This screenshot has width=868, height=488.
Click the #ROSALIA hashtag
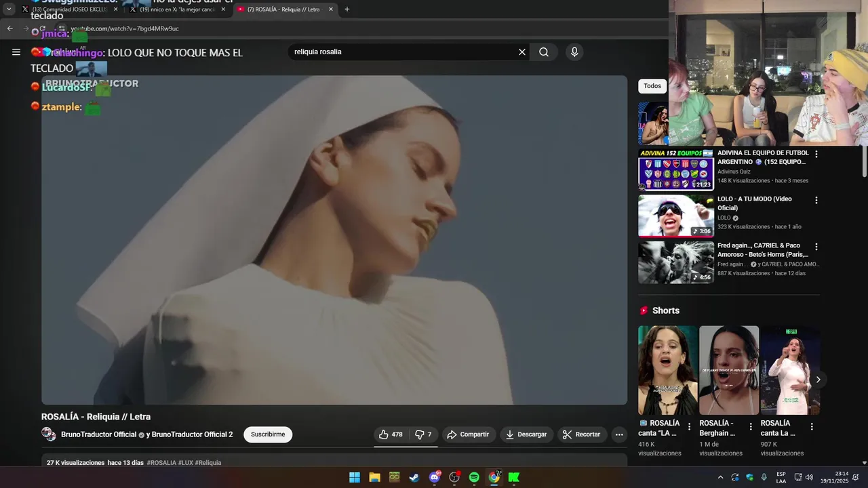click(x=161, y=463)
